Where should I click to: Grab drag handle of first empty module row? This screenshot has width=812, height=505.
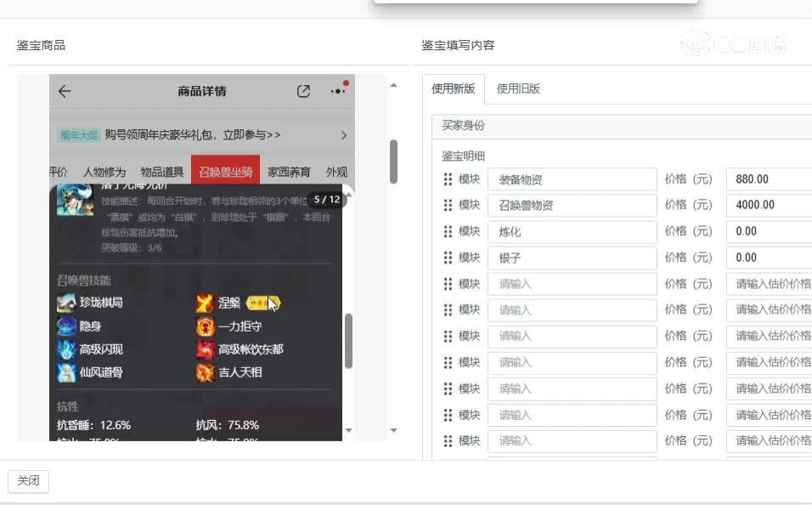[448, 284]
